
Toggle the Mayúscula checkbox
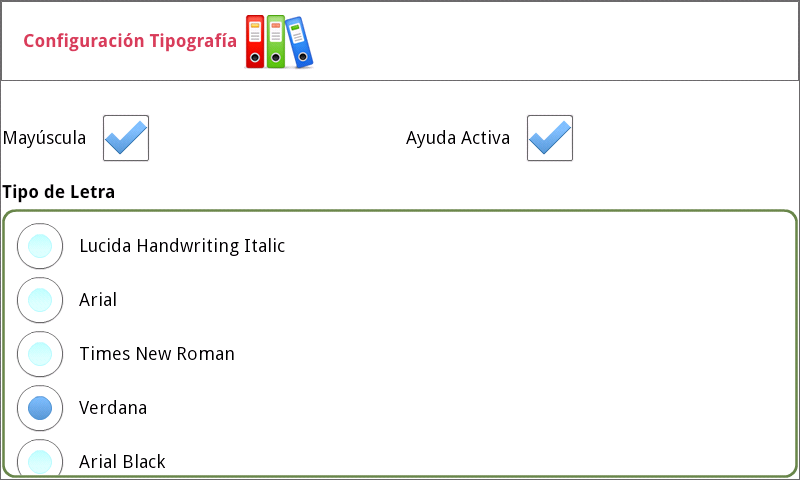pos(126,138)
